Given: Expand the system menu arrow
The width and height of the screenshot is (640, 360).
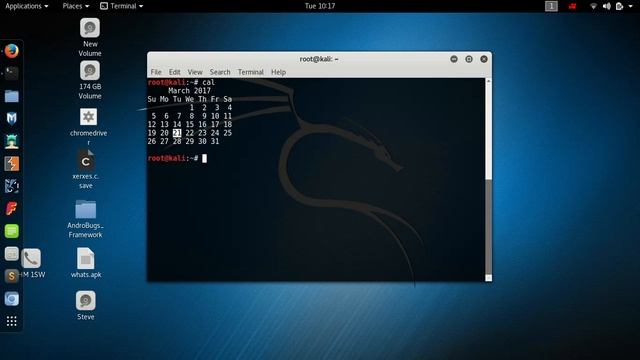Looking at the screenshot, I should tap(631, 6).
